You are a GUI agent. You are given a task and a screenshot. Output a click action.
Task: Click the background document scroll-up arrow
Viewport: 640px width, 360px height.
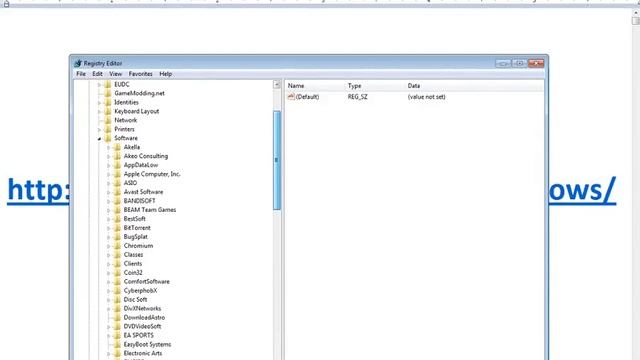(636, 13)
